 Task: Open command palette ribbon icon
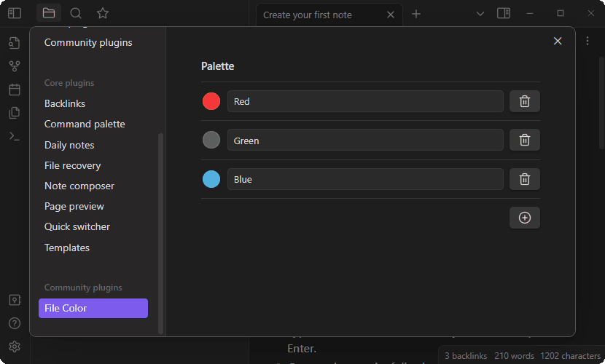coord(15,136)
